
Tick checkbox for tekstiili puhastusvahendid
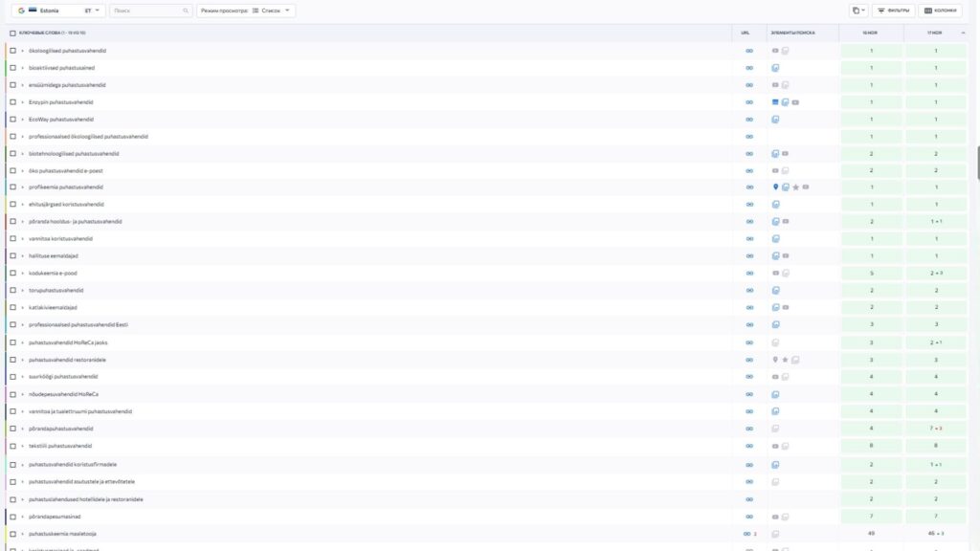(12, 446)
